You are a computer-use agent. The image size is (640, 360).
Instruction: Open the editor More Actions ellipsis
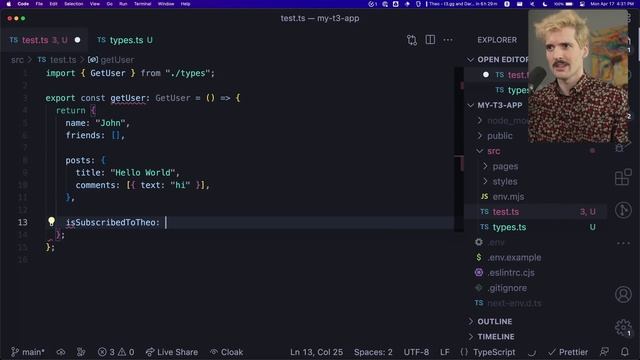448,40
